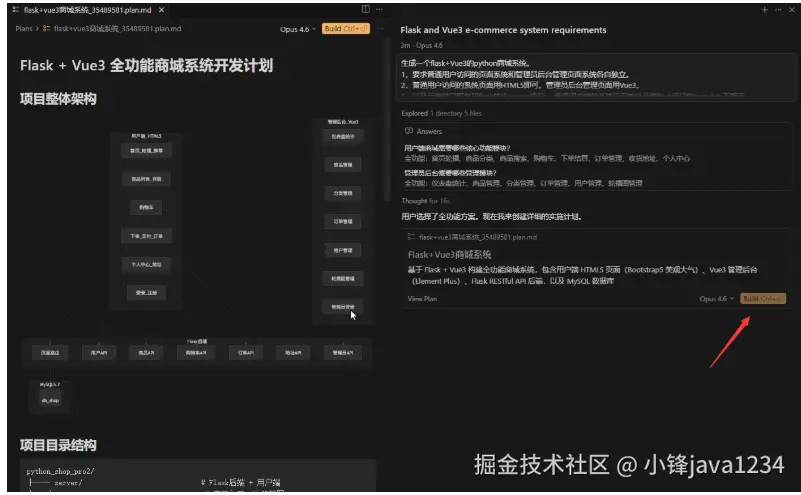
Task: Open the Opus 4.6 dropdown in plan card
Action: 717,299
